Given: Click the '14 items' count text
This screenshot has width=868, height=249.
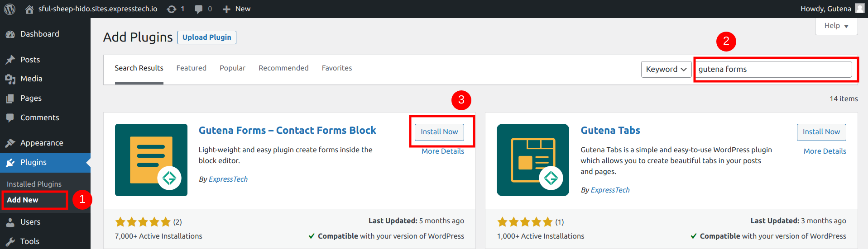Looking at the screenshot, I should pos(844,99).
